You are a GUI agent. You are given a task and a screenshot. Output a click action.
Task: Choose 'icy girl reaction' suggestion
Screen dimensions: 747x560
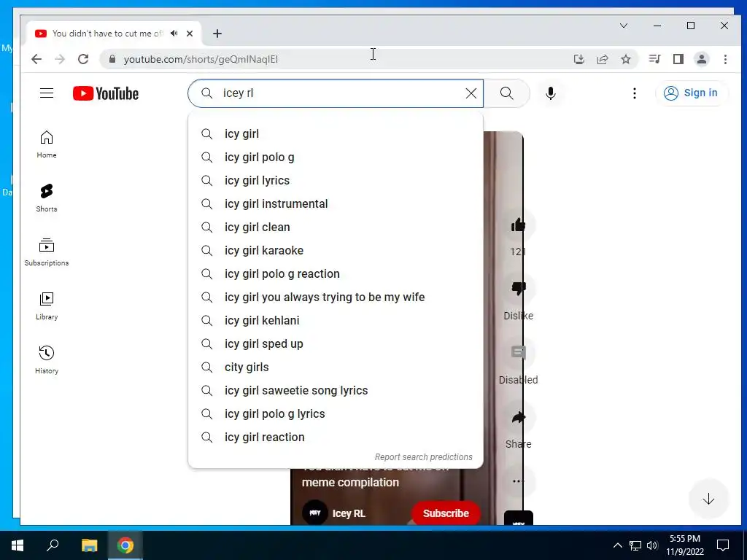(336, 437)
